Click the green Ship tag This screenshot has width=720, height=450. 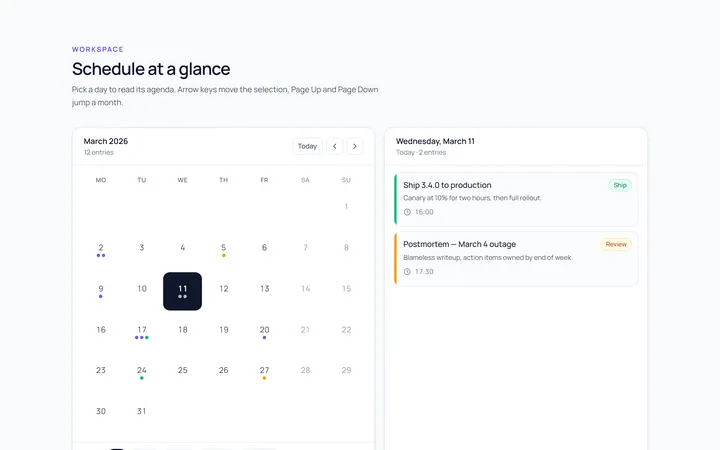pyautogui.click(x=620, y=185)
